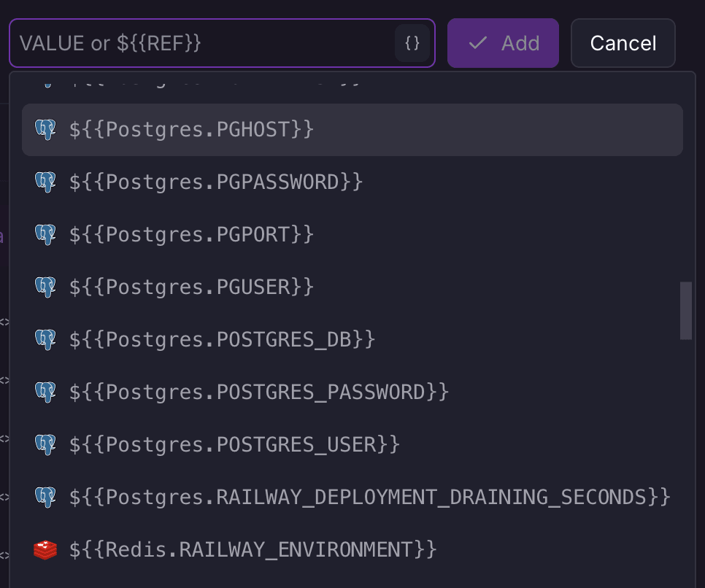Click the Postgres icon beside PGUSER
Image resolution: width=705 pixels, height=588 pixels.
pyautogui.click(x=45, y=287)
